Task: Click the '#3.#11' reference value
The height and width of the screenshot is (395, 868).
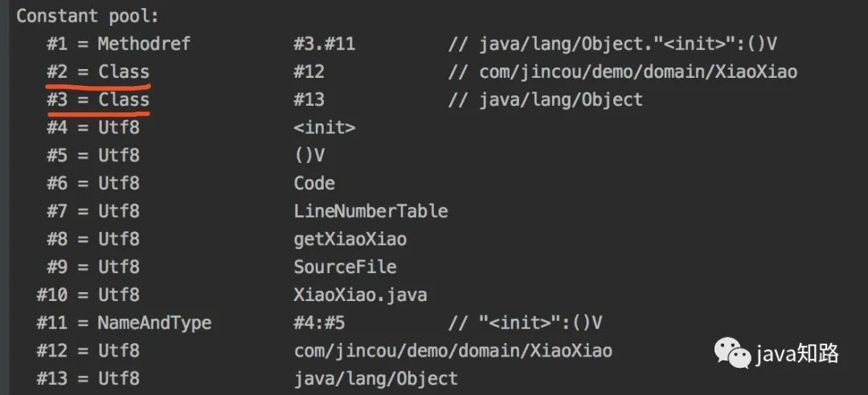Action: (x=325, y=44)
